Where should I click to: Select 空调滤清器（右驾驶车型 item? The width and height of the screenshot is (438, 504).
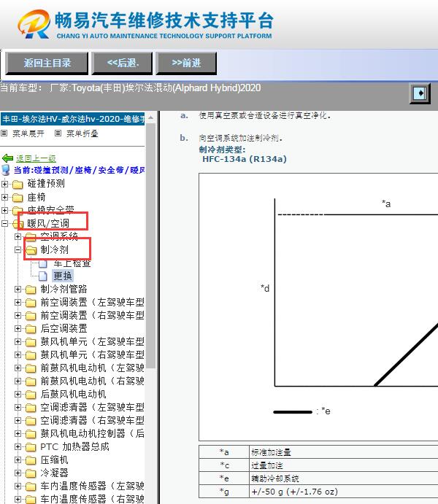click(92, 420)
